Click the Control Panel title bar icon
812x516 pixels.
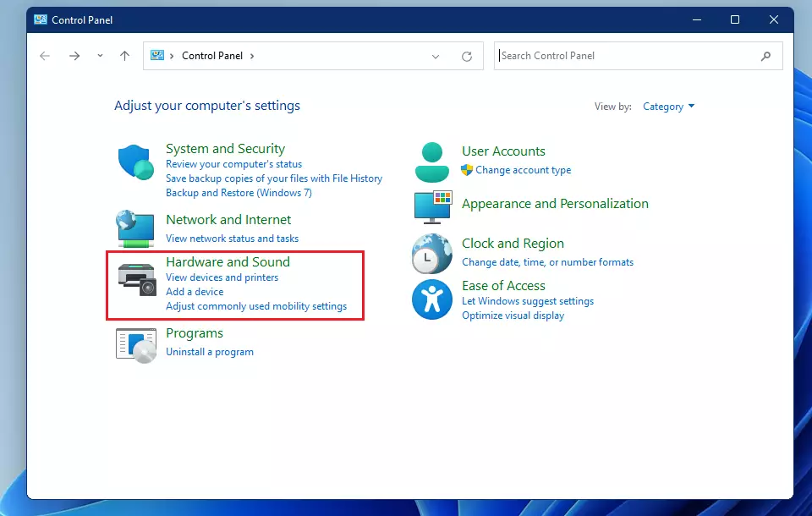click(x=41, y=19)
